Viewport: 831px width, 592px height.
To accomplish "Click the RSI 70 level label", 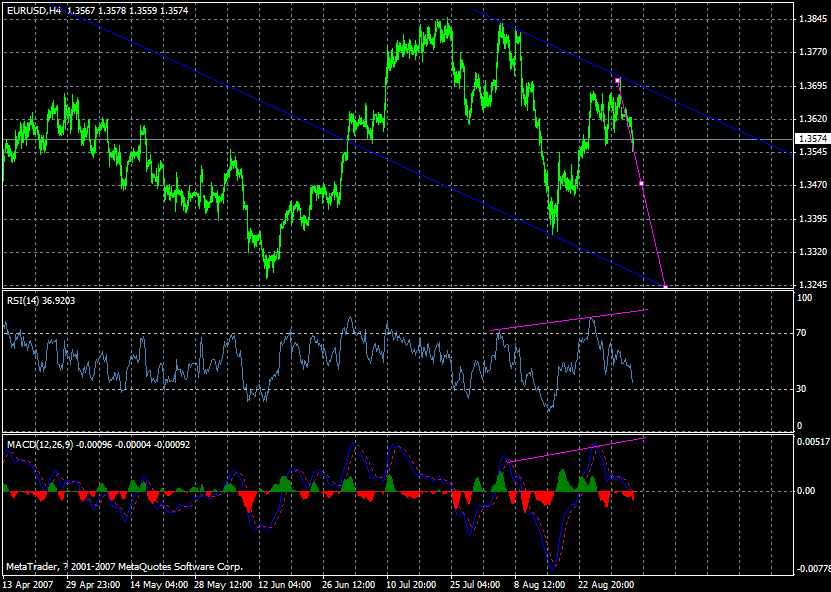I will click(x=803, y=333).
